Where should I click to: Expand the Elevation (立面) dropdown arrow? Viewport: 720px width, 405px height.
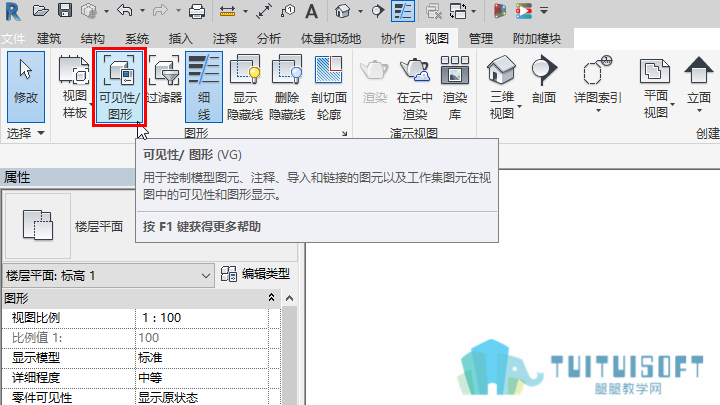(699, 111)
